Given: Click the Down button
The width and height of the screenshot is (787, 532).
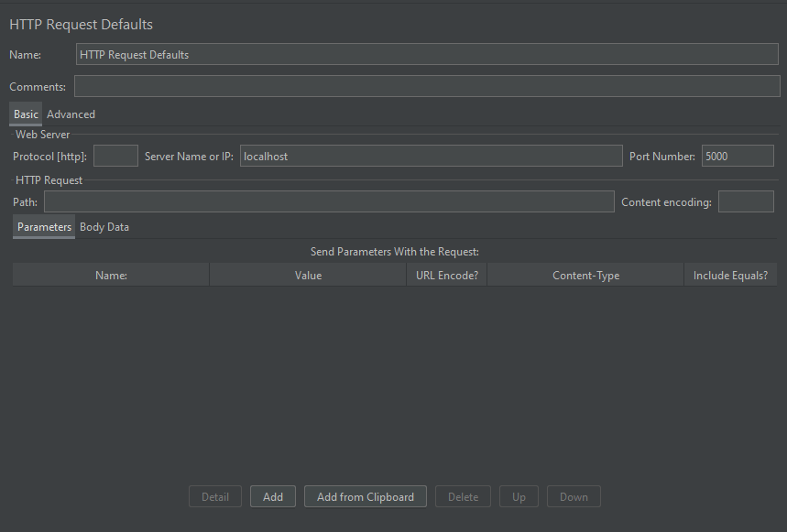Looking at the screenshot, I should pos(574,497).
